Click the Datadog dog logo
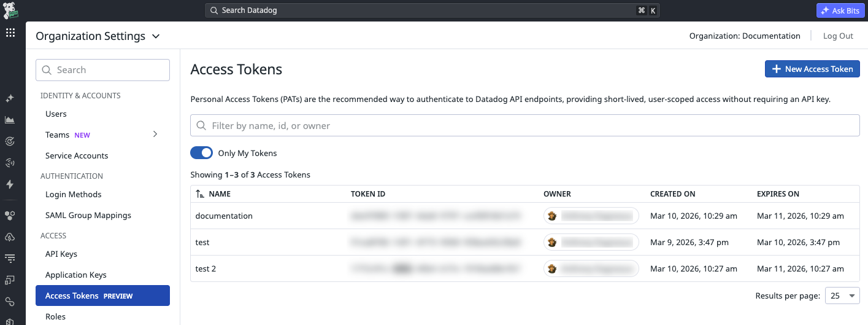868x325 pixels. [10, 10]
